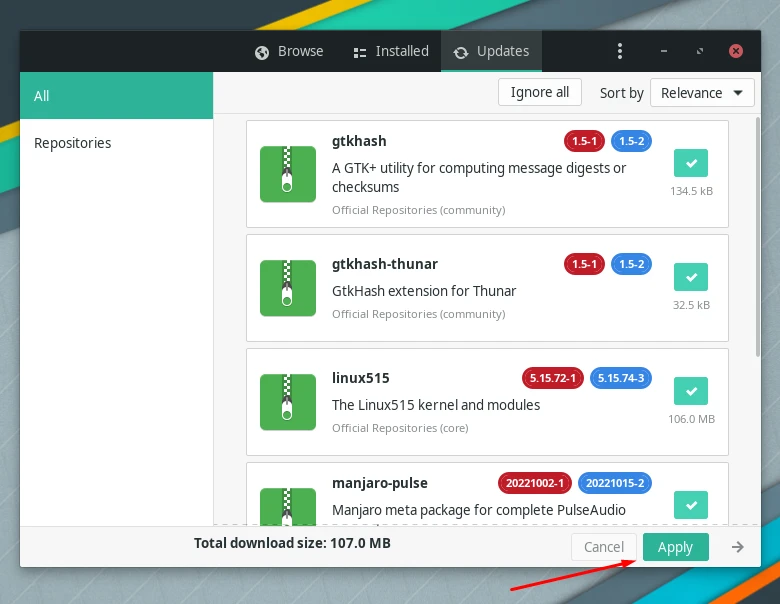Click the updates list vertical scrollbar
Screen dimensions: 780x604
(x=758, y=237)
